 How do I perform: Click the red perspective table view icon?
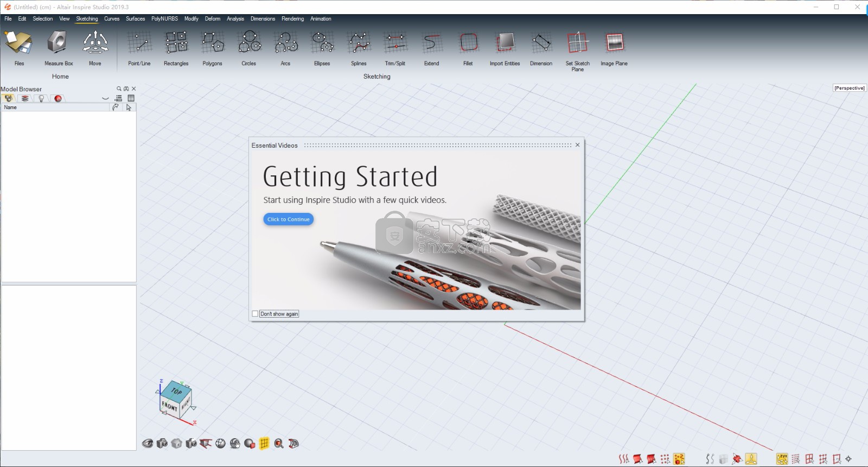[x=206, y=444]
